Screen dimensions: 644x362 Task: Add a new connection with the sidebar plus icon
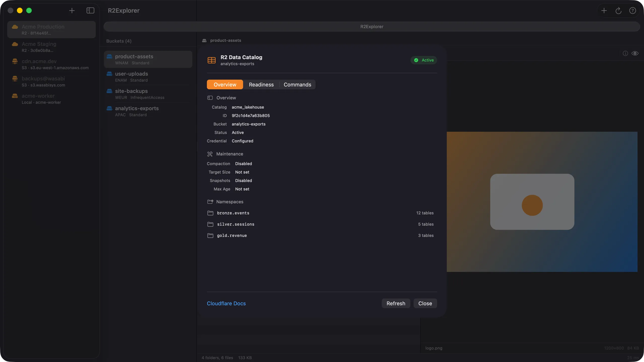pyautogui.click(x=72, y=11)
